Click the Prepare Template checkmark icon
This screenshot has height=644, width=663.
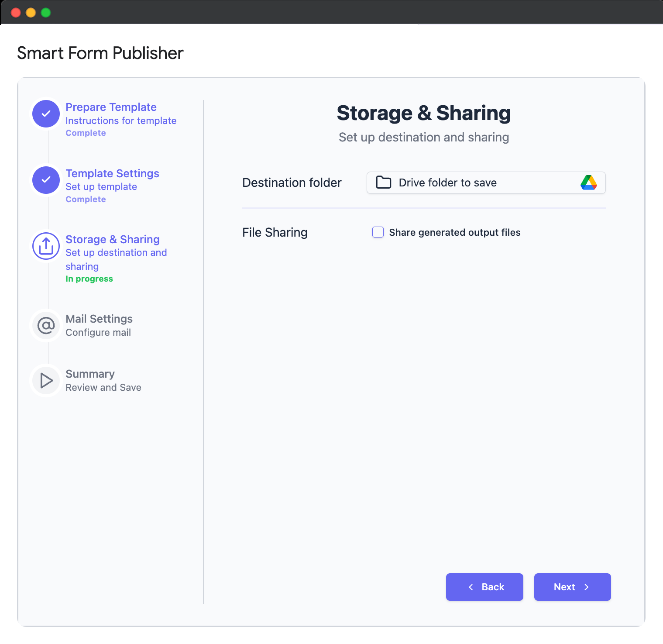(x=45, y=114)
